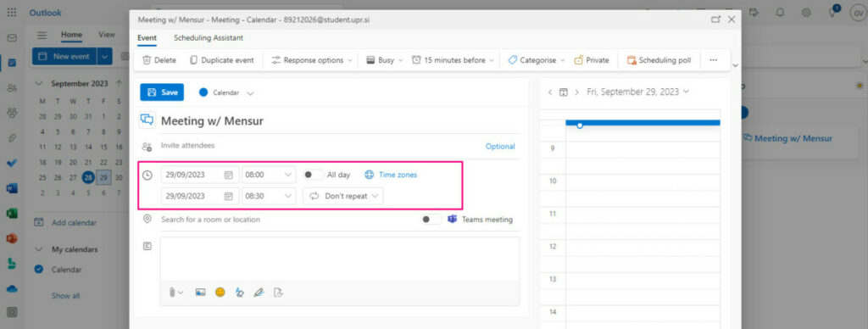Click the signature pen icon
This screenshot has width=868, height=329.
(259, 293)
